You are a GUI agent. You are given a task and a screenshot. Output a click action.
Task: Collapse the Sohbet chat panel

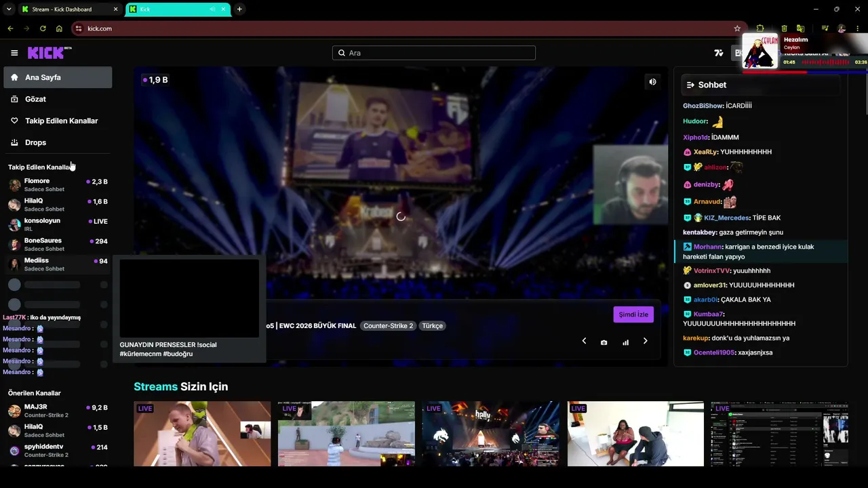click(690, 85)
